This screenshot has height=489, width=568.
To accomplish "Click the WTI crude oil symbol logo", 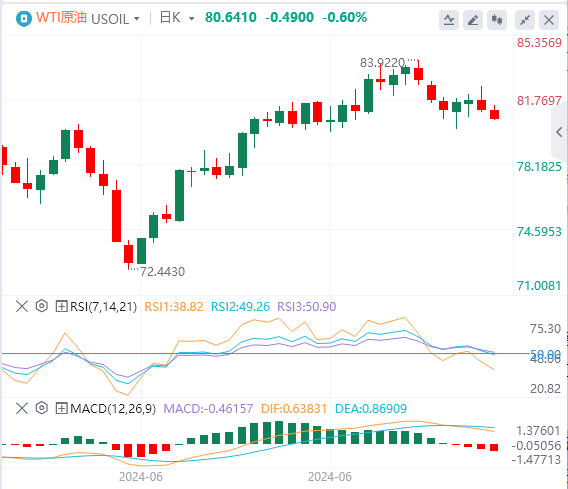I will 24,18.
